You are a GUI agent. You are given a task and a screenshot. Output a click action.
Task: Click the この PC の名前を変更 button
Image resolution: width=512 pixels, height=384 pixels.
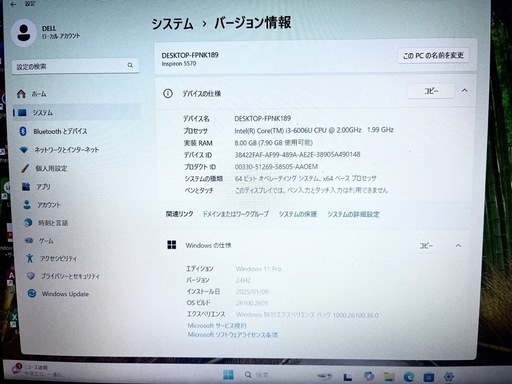433,56
